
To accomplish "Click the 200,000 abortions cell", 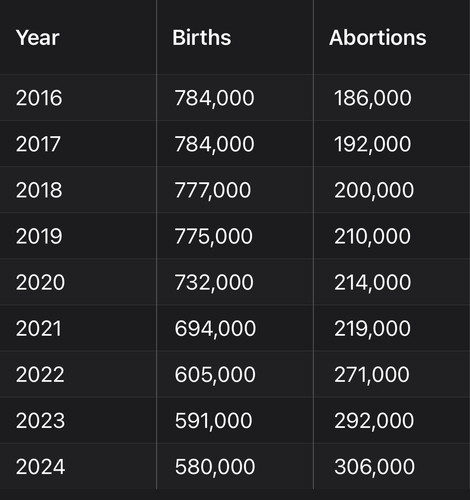I will pos(374,190).
